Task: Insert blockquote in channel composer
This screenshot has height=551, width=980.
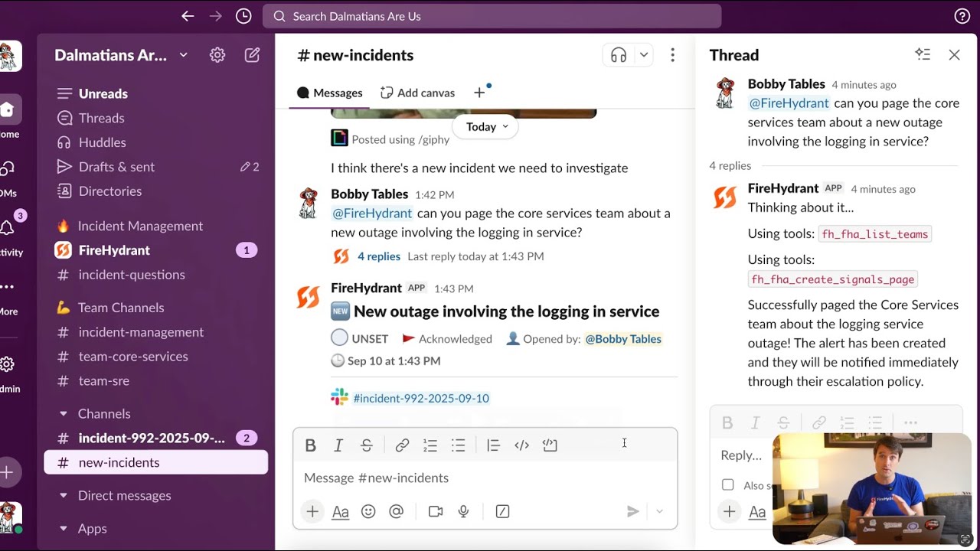Action: (x=493, y=445)
